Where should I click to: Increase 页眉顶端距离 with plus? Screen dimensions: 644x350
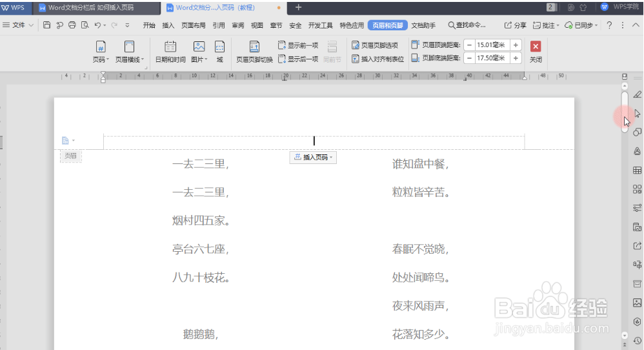click(516, 45)
